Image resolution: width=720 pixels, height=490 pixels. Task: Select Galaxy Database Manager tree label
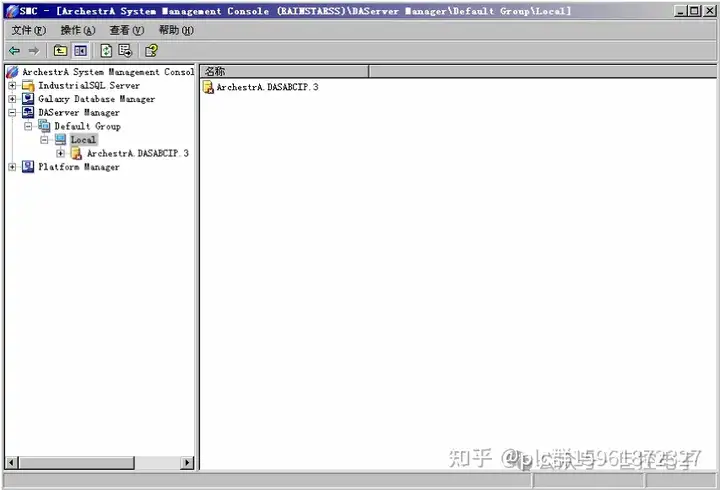tap(96, 99)
